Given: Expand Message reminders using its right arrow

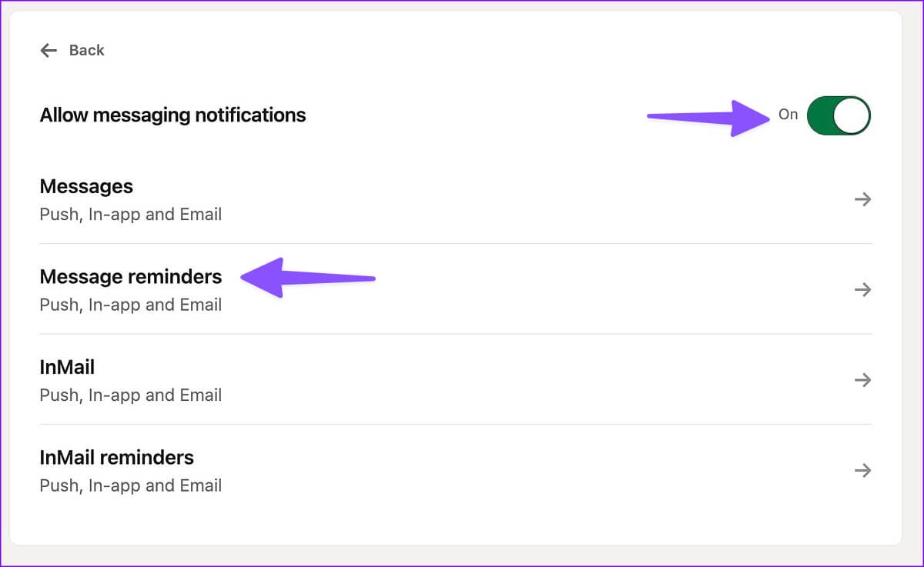Looking at the screenshot, I should click(862, 289).
